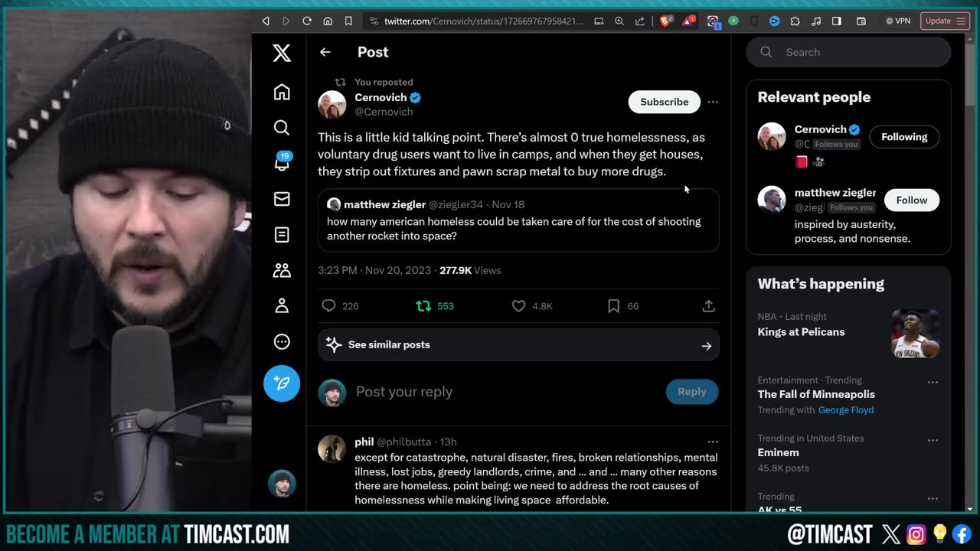Open Communities people icon in sidebar

[x=282, y=270]
